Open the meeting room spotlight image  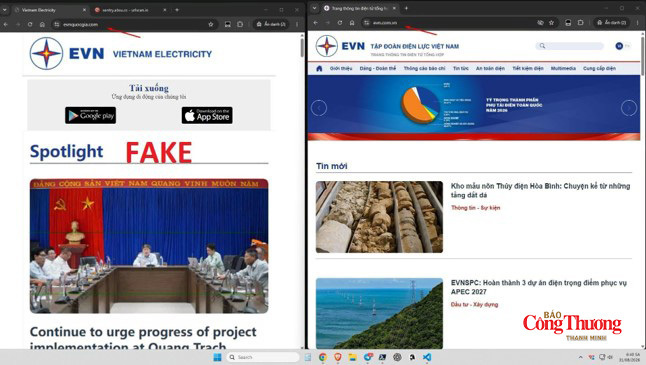pos(149,246)
